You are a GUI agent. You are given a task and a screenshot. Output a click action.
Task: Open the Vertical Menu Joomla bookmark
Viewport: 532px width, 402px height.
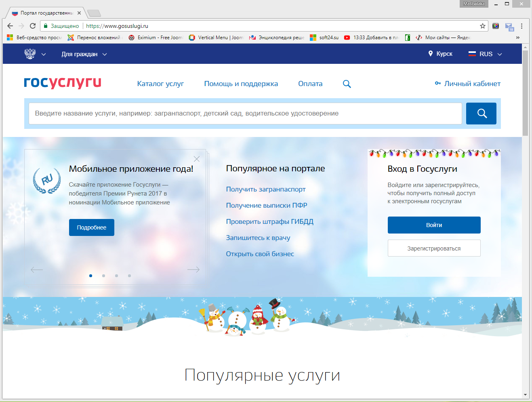point(216,38)
